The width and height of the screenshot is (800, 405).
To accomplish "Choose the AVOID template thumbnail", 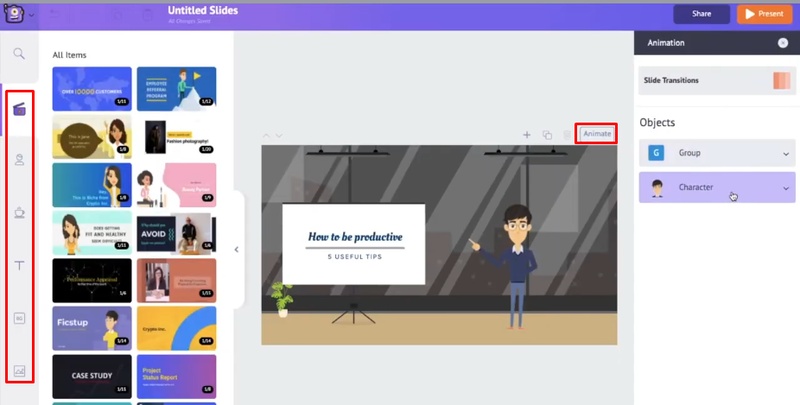I will (x=177, y=233).
